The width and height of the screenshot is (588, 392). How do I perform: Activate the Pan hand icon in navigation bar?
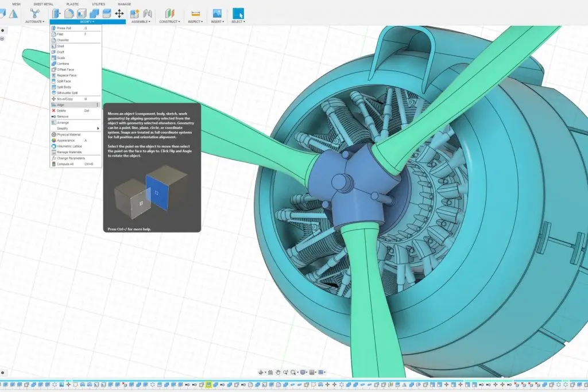(x=277, y=372)
